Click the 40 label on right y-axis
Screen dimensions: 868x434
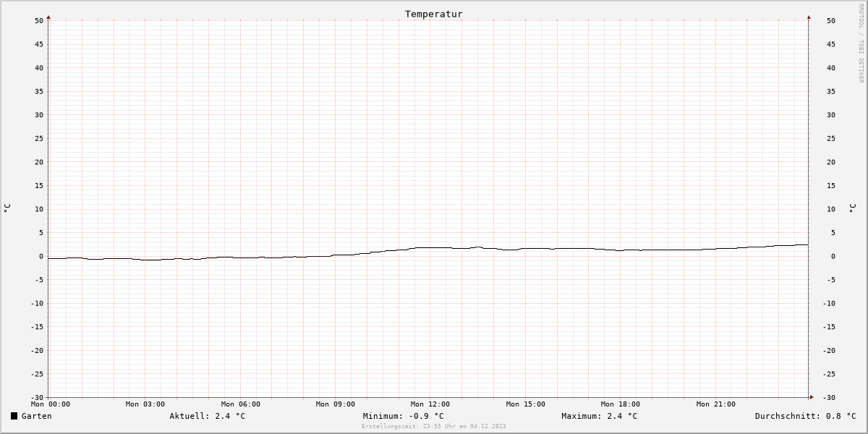pyautogui.click(x=831, y=68)
